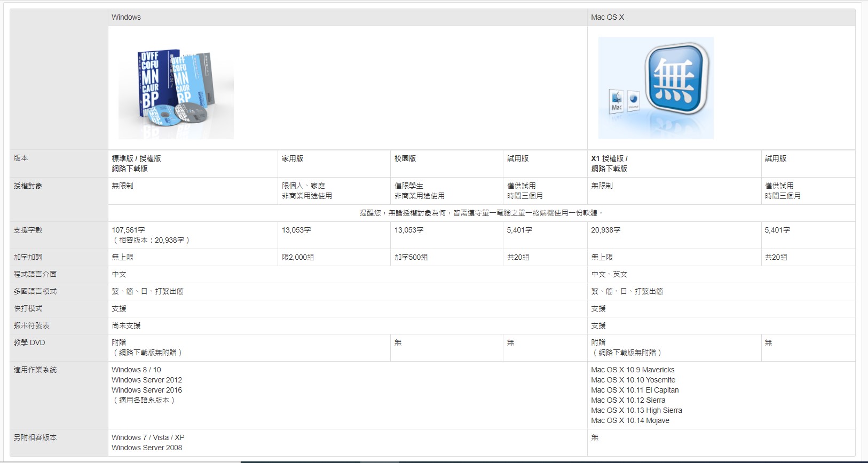This screenshot has width=868, height=463.
Task: Select the Windows 試用版 edition cell
Action: [545, 163]
